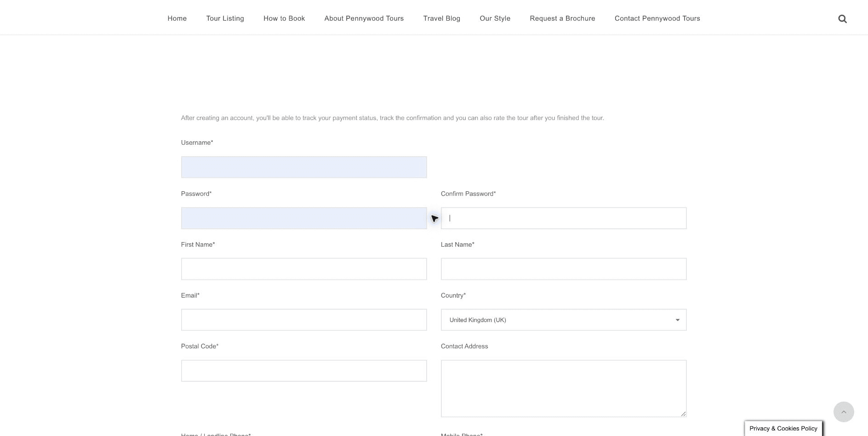Viewport: 868px width, 436px height.
Task: Open Privacy & Cookies Policy
Action: [783, 428]
